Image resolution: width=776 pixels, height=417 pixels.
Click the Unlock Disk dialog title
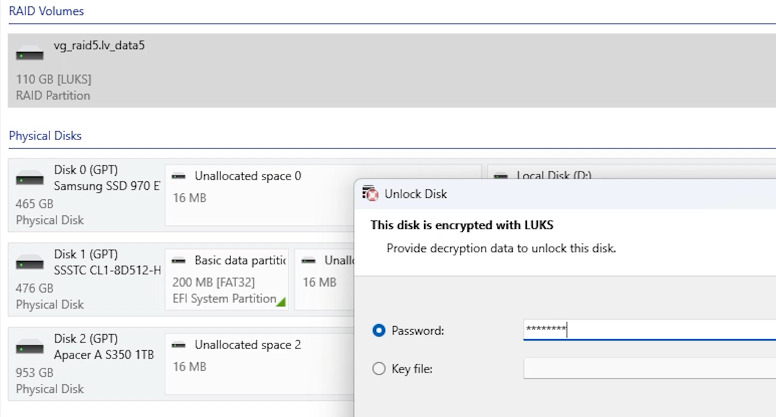point(416,194)
